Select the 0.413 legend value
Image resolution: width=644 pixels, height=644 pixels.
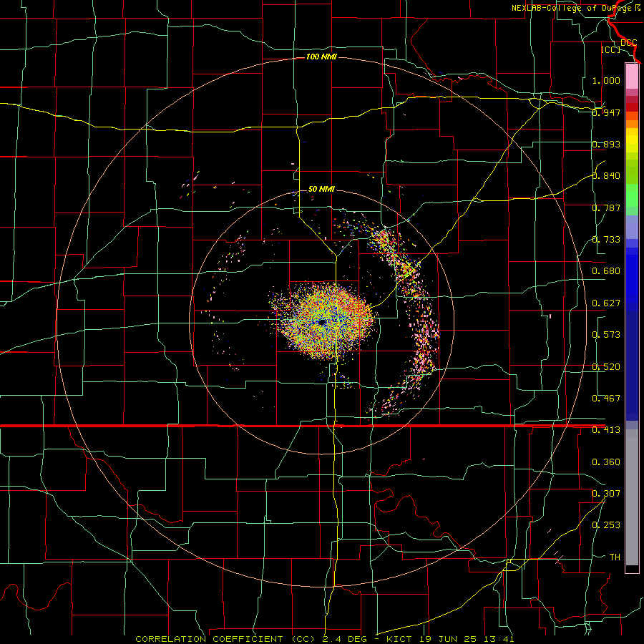pyautogui.click(x=606, y=430)
